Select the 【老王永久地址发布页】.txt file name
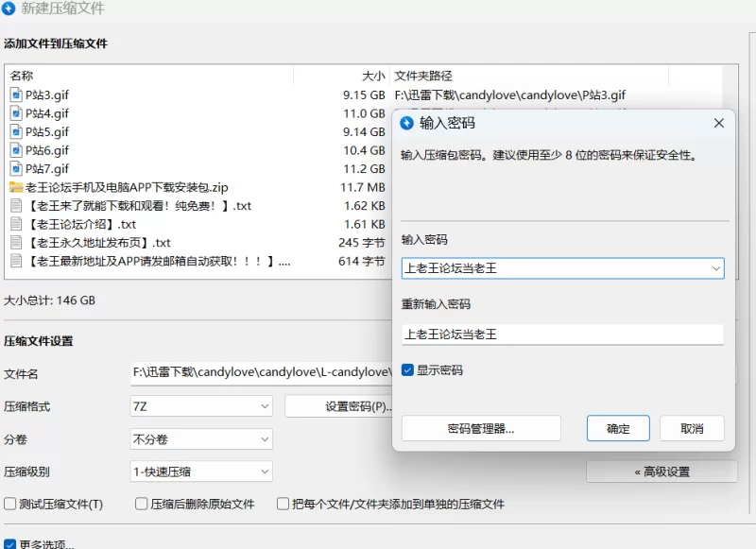This screenshot has height=549, width=756. (99, 243)
